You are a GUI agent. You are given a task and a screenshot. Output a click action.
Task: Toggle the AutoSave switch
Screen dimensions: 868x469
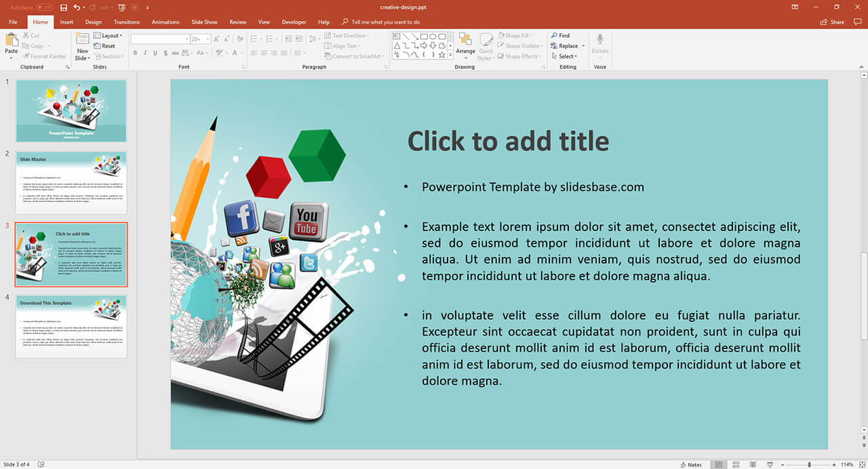tap(45, 7)
